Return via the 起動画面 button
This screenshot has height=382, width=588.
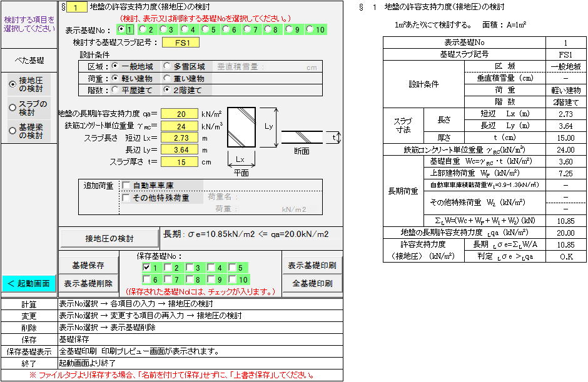[x=28, y=283]
